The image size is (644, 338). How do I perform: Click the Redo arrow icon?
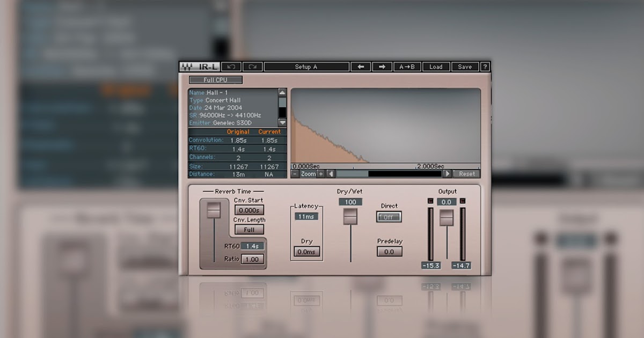(x=252, y=67)
